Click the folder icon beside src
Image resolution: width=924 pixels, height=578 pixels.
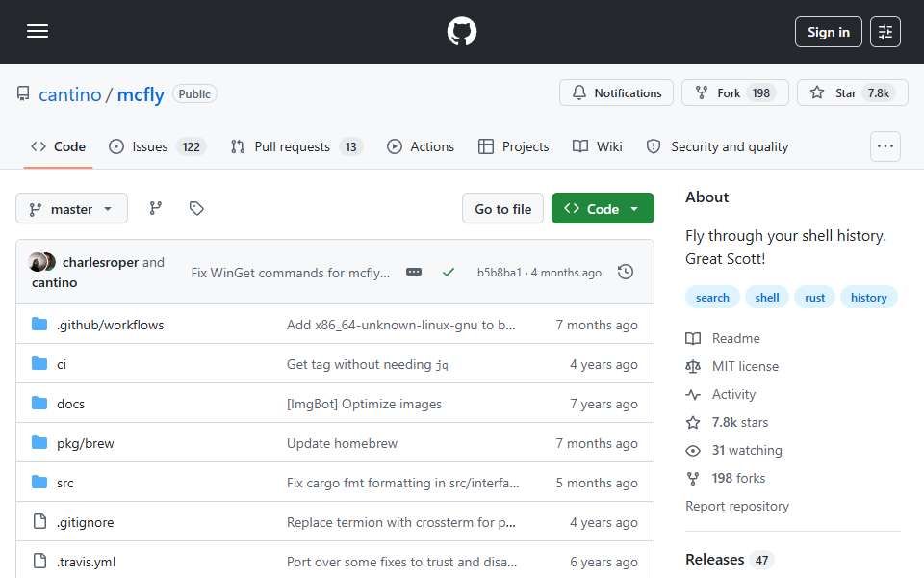pyautogui.click(x=39, y=483)
